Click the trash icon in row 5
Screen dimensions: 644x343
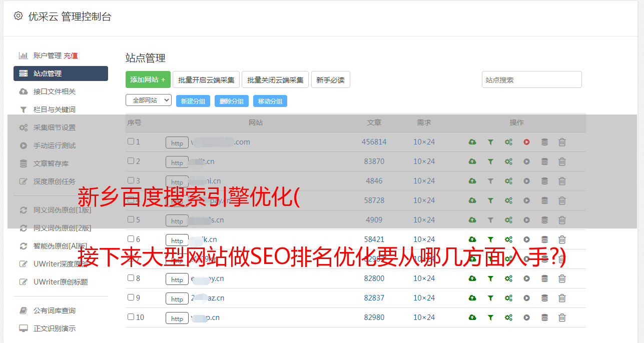562,220
